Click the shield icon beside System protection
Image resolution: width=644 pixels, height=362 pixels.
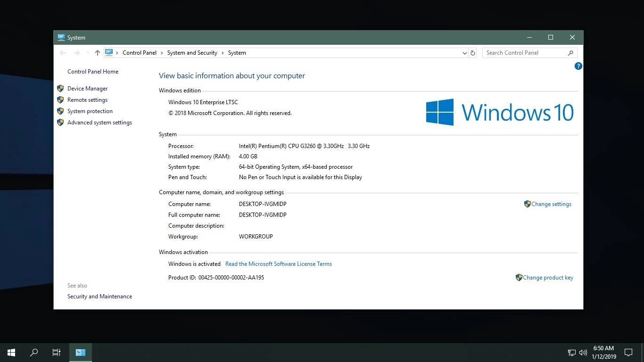pyautogui.click(x=60, y=111)
